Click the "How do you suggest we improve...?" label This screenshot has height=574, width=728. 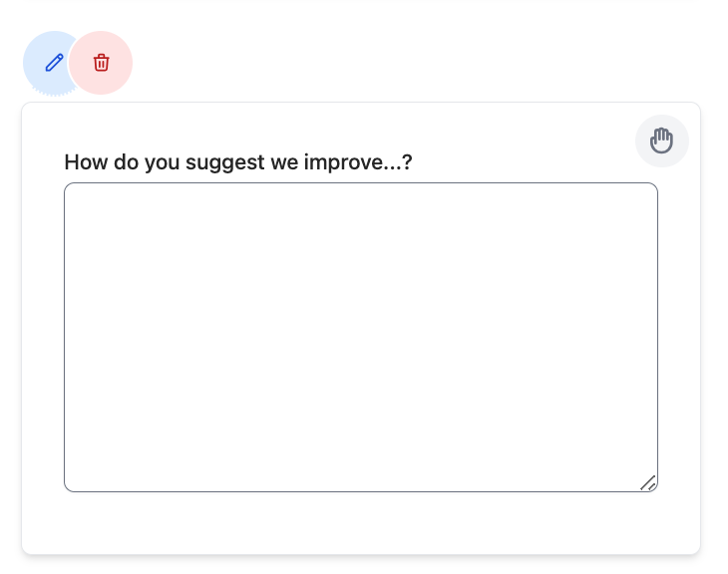(238, 162)
